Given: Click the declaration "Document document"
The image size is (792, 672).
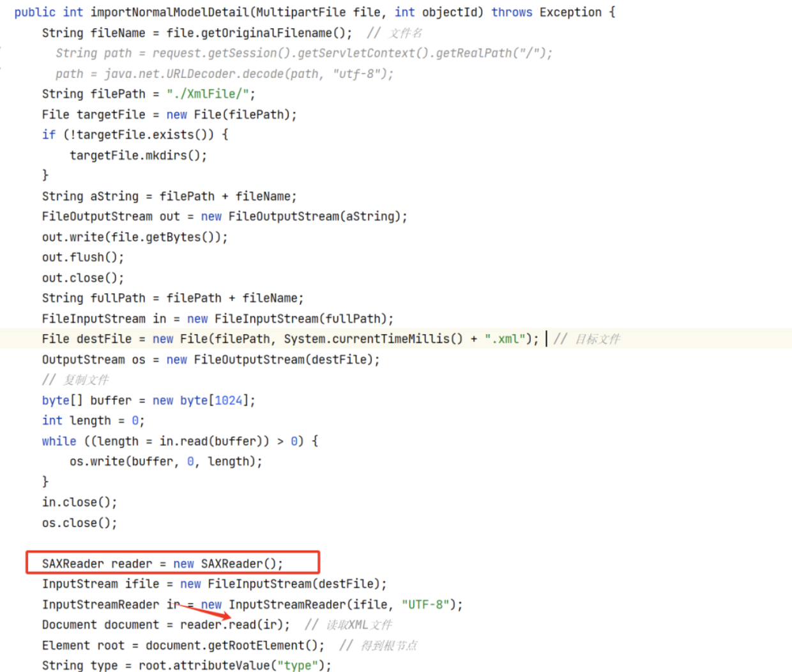Looking at the screenshot, I should 100,625.
